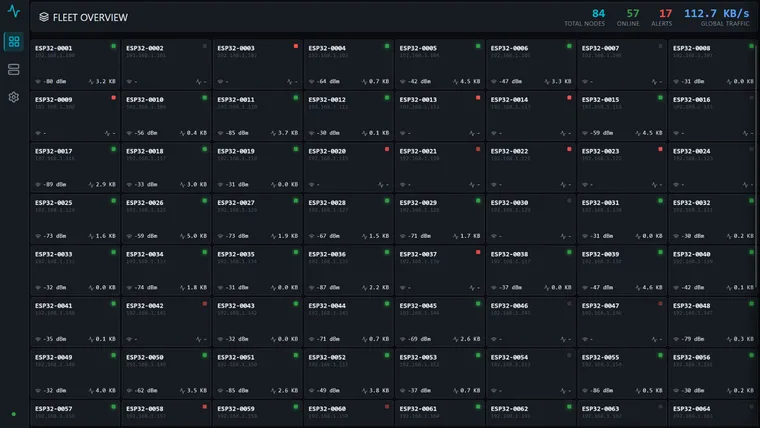Click the activity pulse logo icon
This screenshot has height=428, width=760.
point(14,11)
